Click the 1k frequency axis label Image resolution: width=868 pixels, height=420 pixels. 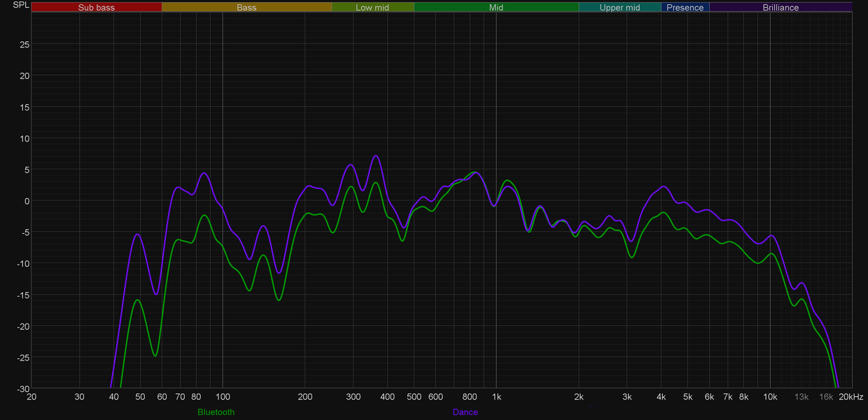point(496,397)
